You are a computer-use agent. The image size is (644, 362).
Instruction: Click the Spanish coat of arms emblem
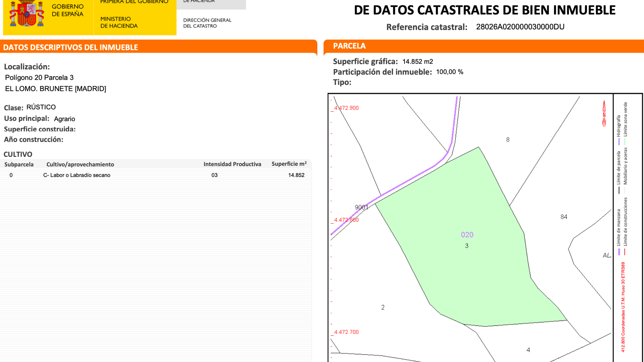click(26, 13)
